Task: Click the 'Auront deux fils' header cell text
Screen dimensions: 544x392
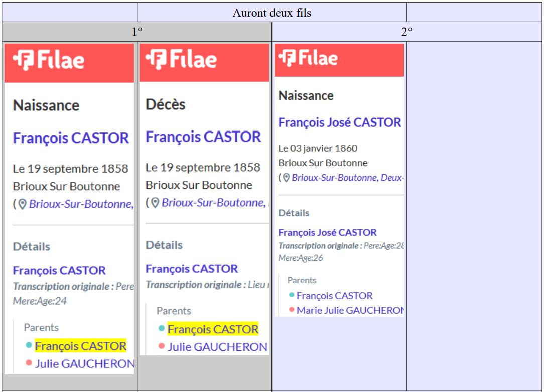Action: (272, 13)
